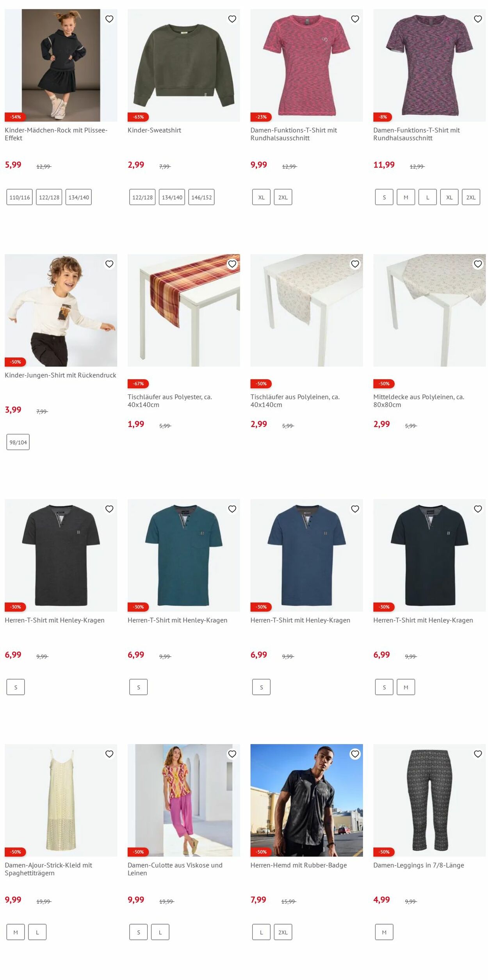This screenshot has width=488, height=980.
Task: Select size 110/116 for Kinder-Mädchen-Rock
Action: click(20, 197)
